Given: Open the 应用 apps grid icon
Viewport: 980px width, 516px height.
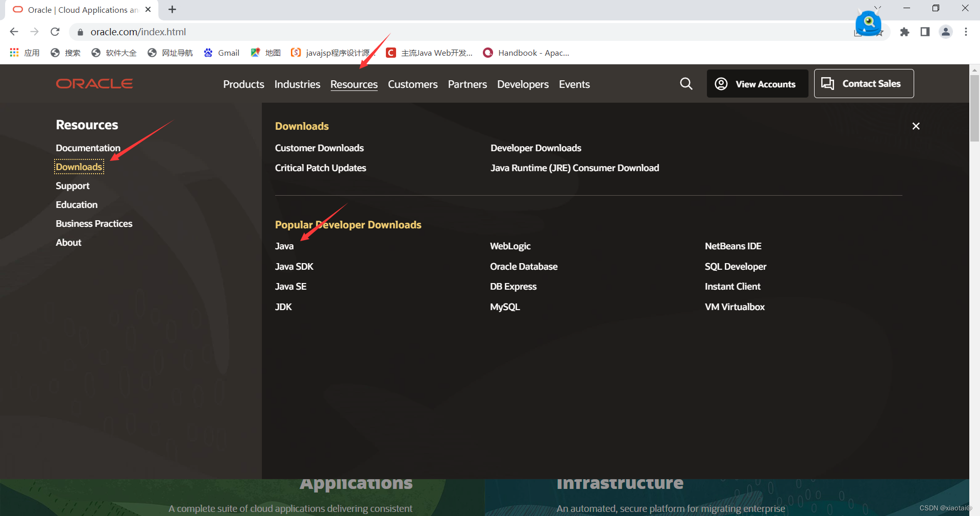Looking at the screenshot, I should click(x=14, y=52).
